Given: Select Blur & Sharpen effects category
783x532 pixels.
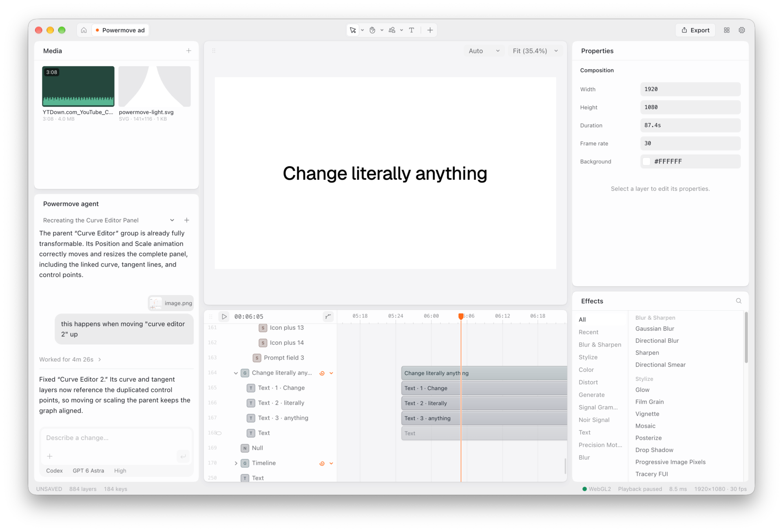Looking at the screenshot, I should (x=600, y=344).
